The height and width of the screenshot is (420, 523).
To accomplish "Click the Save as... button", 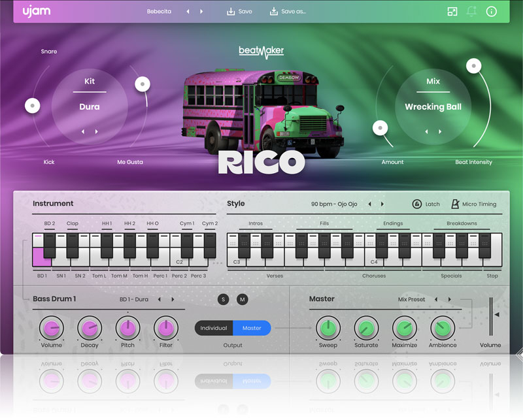I will click(288, 12).
